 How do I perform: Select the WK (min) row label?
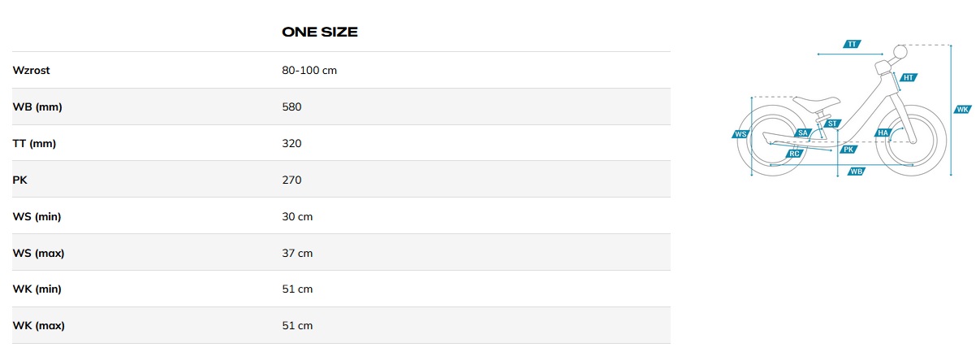tap(37, 289)
